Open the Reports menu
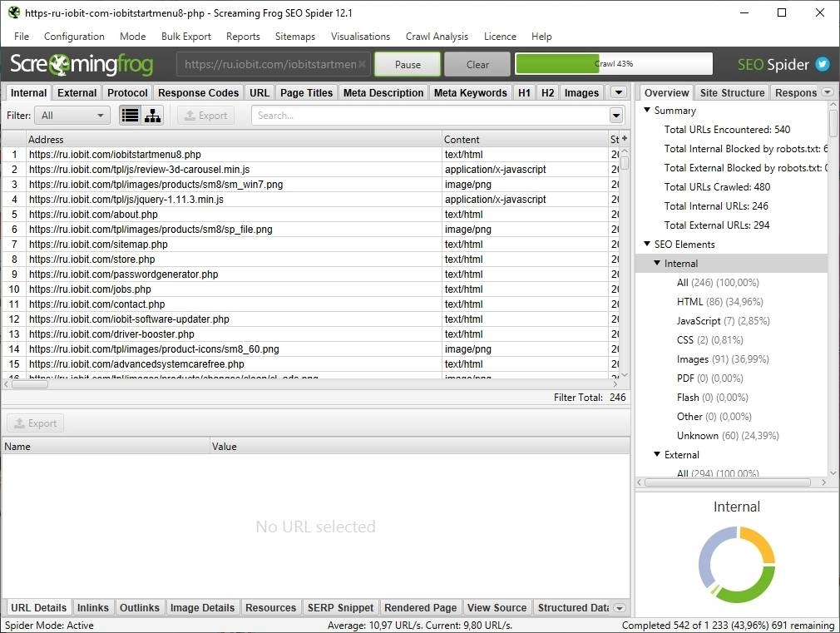The width and height of the screenshot is (840, 633). pyautogui.click(x=243, y=37)
